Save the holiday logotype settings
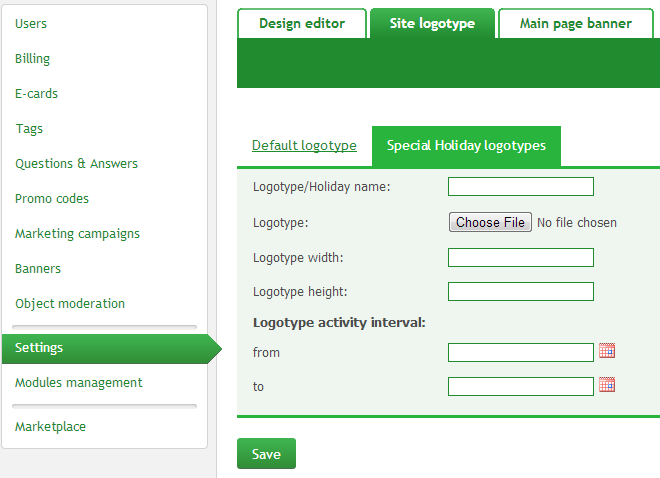 click(266, 454)
